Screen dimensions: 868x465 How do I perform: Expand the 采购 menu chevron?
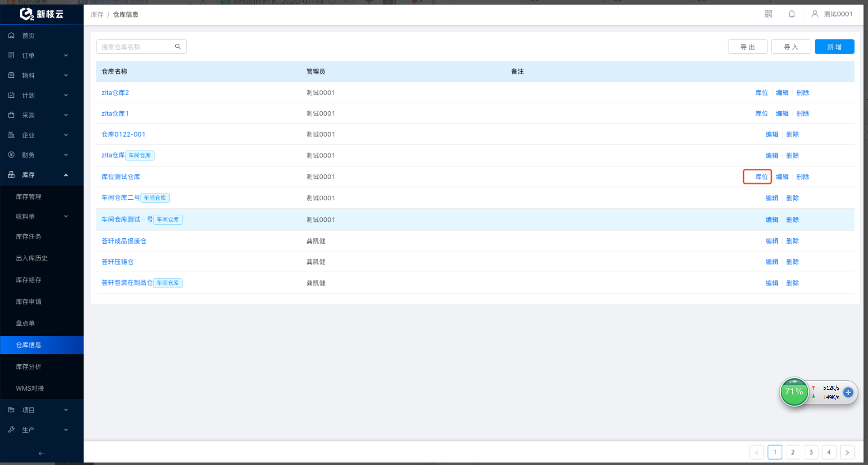tap(66, 115)
